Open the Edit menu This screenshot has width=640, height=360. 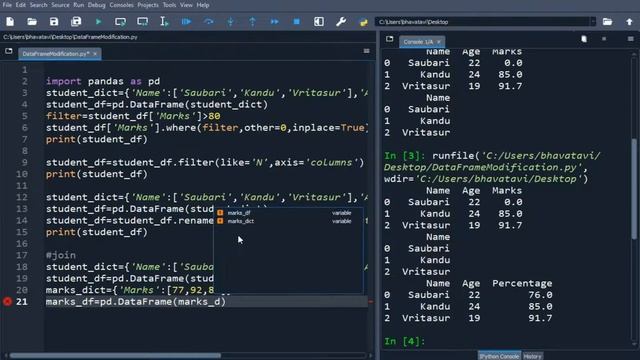coord(20,5)
